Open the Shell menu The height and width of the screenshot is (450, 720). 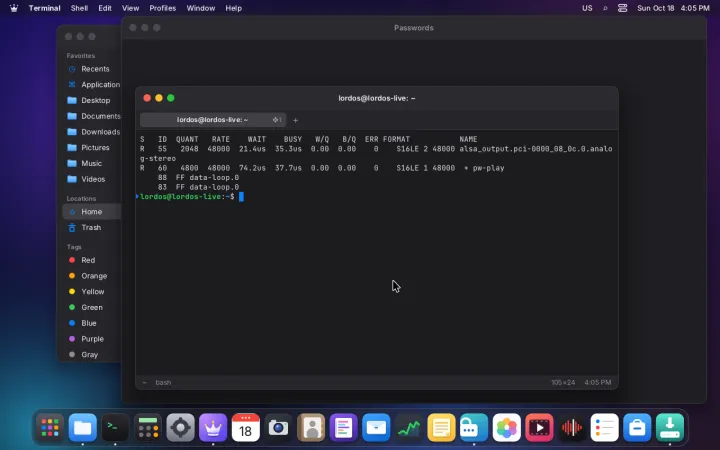[79, 8]
